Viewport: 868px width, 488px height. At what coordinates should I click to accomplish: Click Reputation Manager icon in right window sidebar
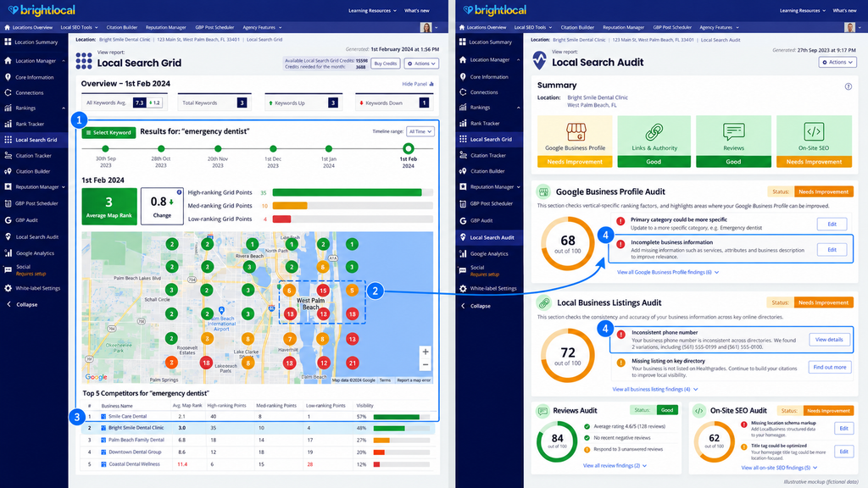click(463, 187)
